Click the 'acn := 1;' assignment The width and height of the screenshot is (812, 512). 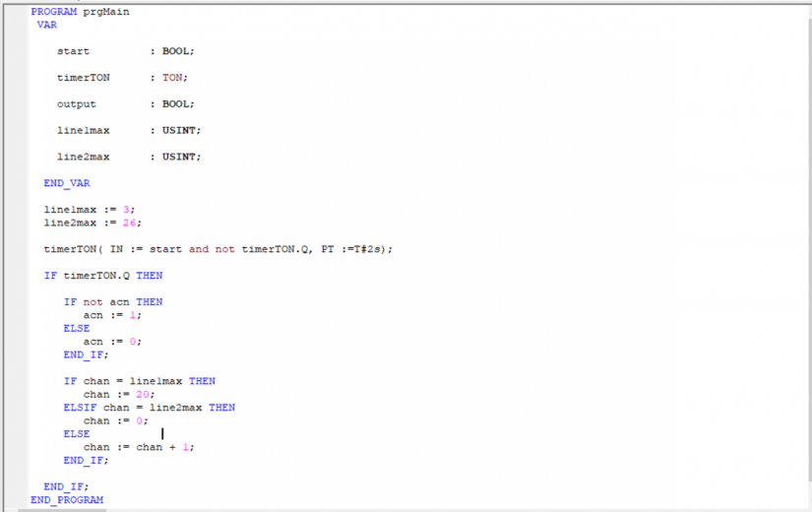tap(113, 315)
